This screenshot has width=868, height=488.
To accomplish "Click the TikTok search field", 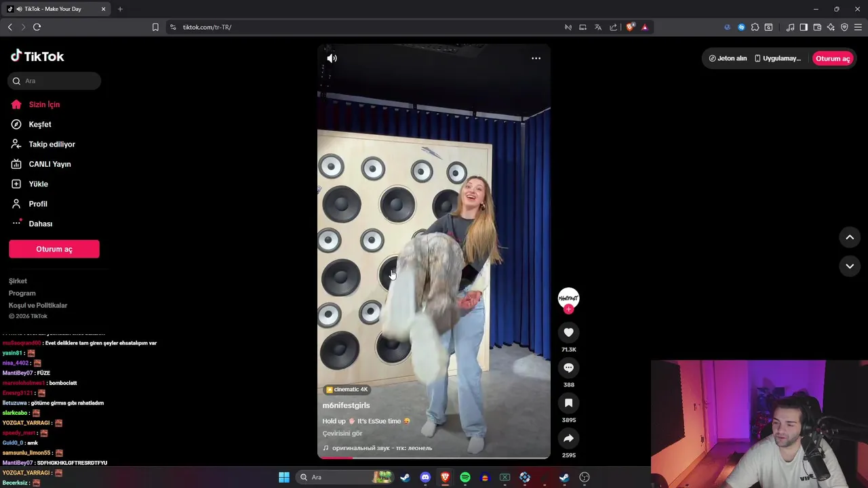I will pyautogui.click(x=54, y=81).
